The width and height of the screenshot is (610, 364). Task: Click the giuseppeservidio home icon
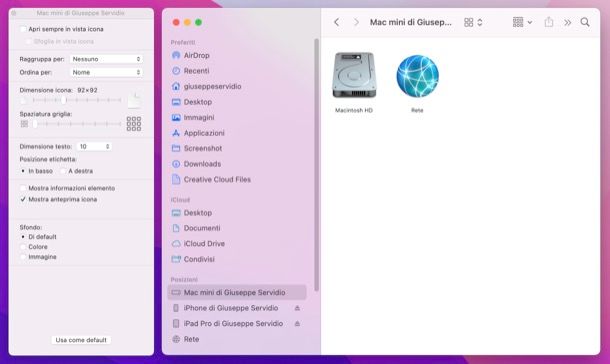point(176,86)
